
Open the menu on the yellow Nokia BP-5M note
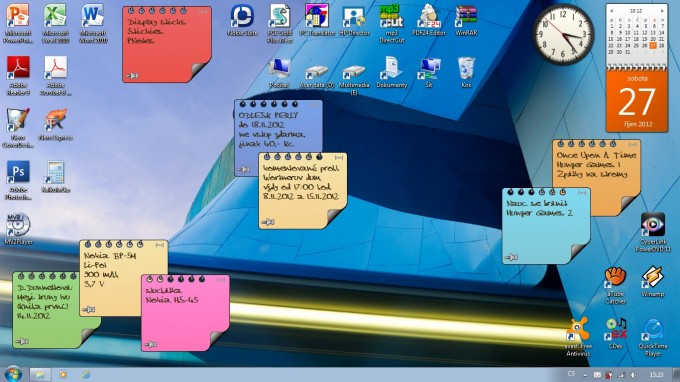160,245
